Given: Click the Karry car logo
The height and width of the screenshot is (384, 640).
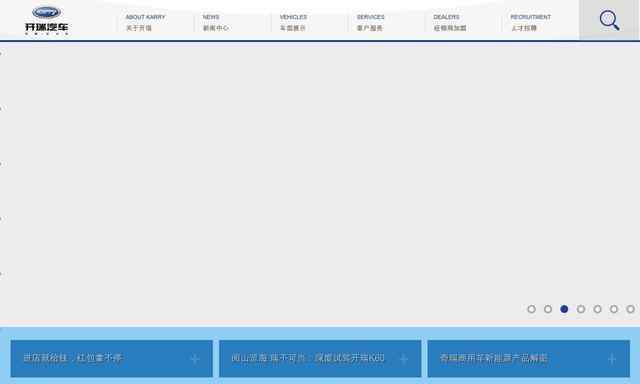Looking at the screenshot, I should click(x=47, y=20).
